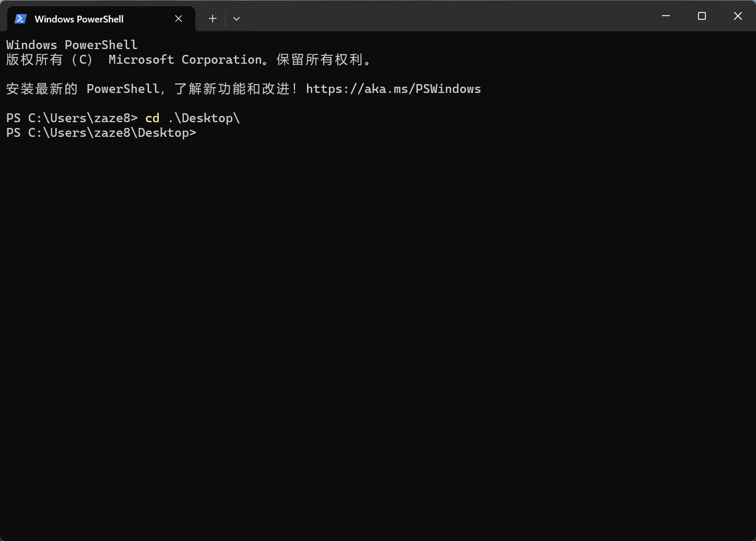Select the Windows PowerShell tab title

coord(79,19)
